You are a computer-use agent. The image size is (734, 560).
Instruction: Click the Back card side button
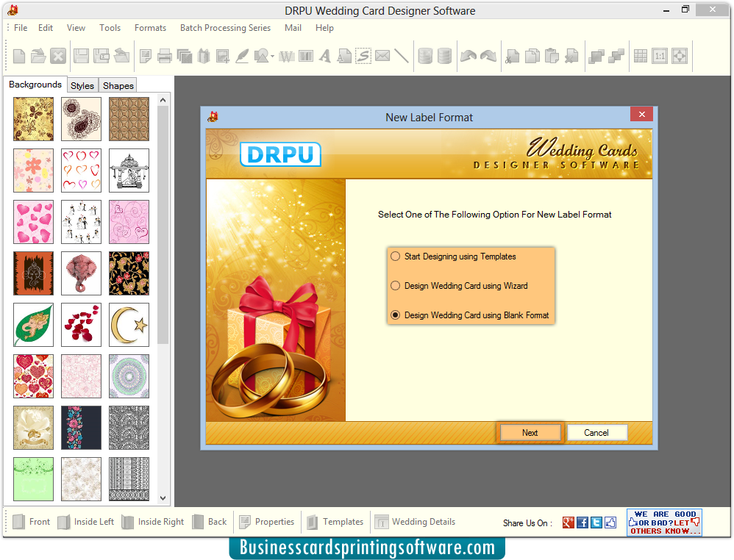point(210,522)
